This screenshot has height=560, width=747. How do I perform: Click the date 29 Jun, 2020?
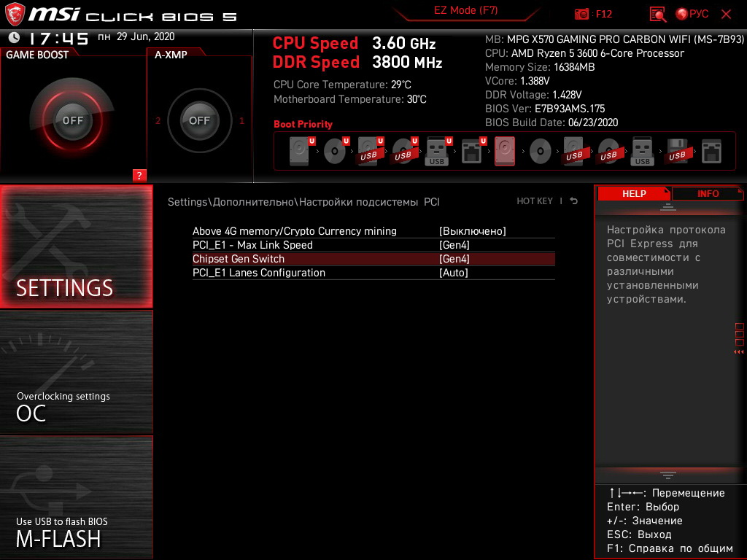146,36
